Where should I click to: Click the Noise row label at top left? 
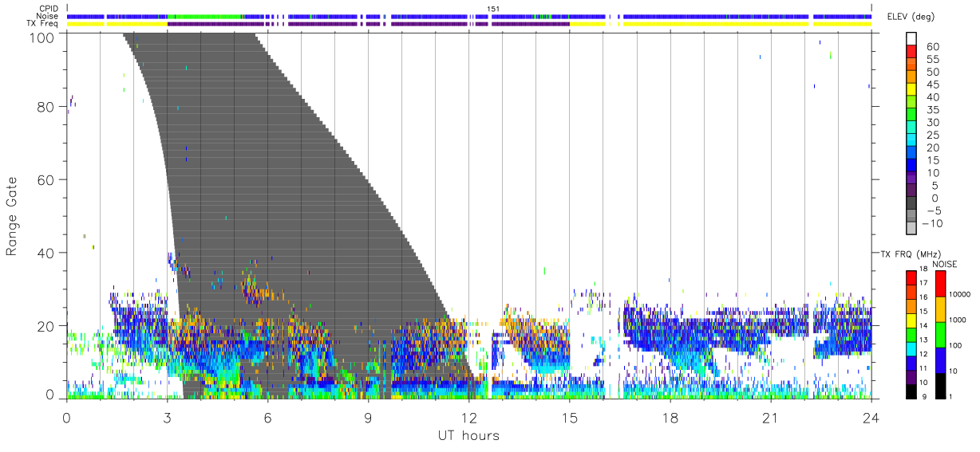pyautogui.click(x=45, y=16)
